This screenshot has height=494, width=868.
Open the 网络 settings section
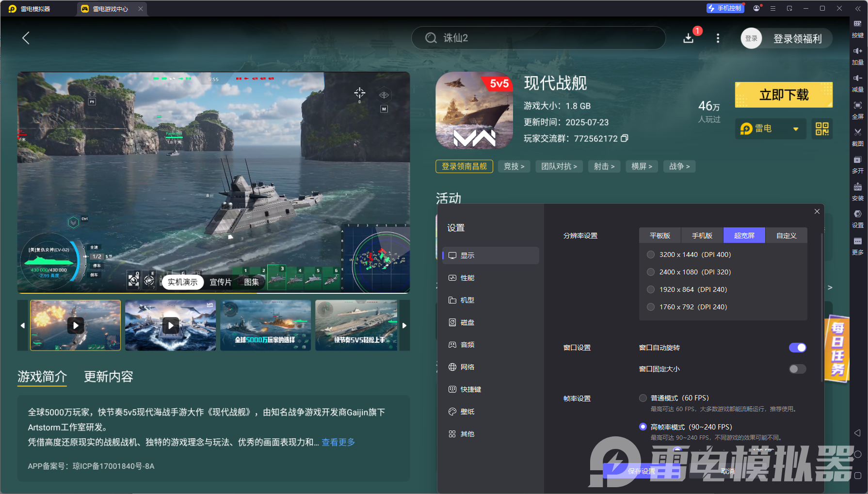click(491, 367)
